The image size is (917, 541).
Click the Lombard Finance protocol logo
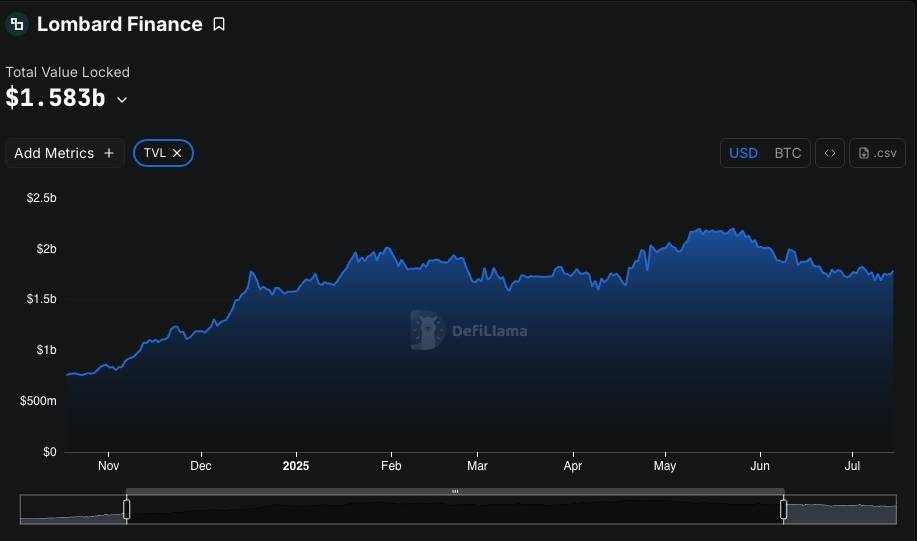[17, 24]
